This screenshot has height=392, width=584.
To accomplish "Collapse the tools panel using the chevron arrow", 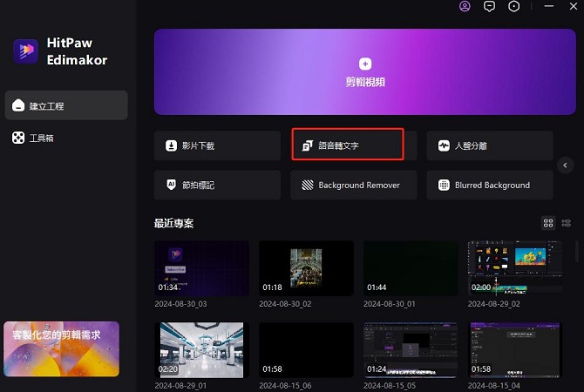I will click(x=565, y=165).
